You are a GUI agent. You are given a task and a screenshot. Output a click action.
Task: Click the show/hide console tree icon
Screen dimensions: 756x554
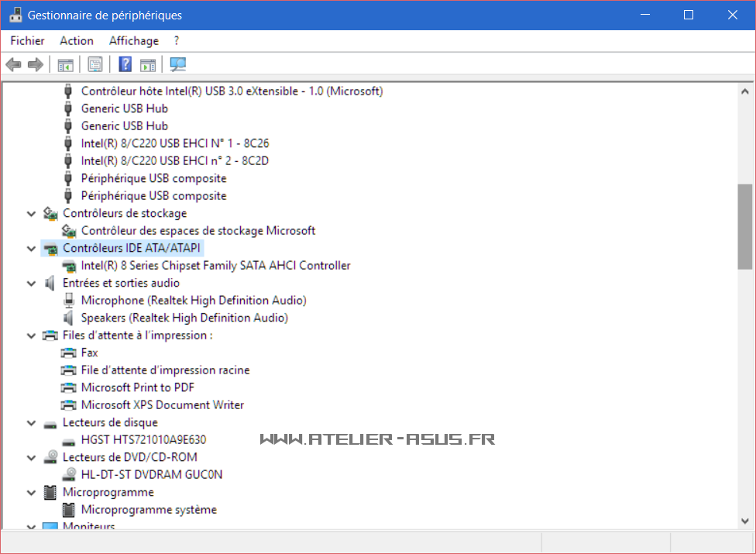pyautogui.click(x=65, y=64)
